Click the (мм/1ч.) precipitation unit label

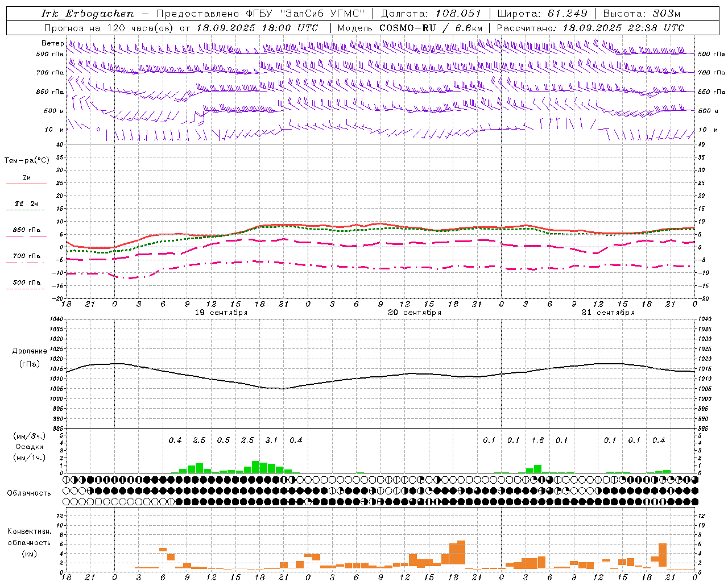click(x=30, y=458)
